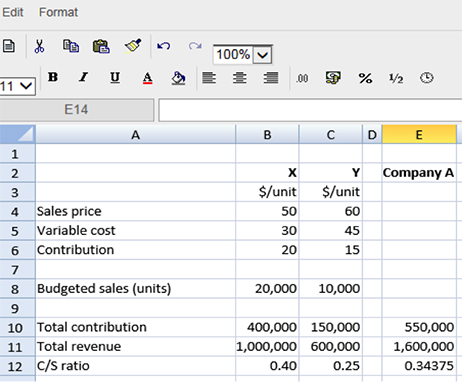Click the Copy icon in toolbar
This screenshot has width=462, height=382.
71,46
